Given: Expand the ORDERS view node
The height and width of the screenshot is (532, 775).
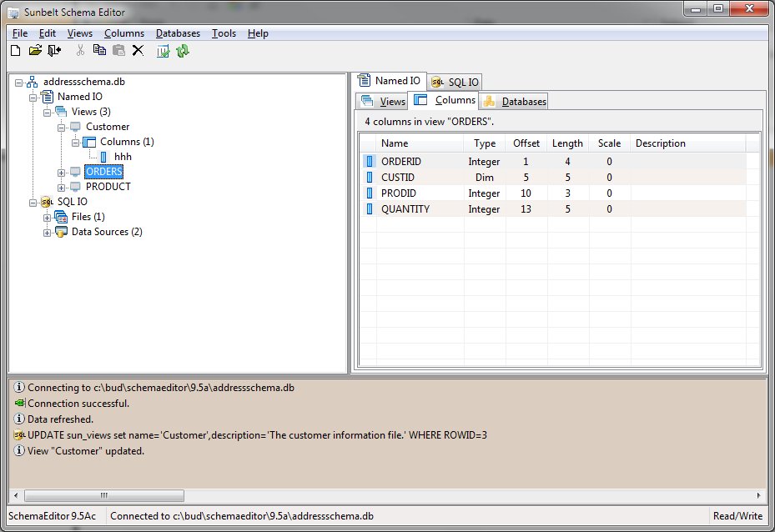Looking at the screenshot, I should (62, 172).
